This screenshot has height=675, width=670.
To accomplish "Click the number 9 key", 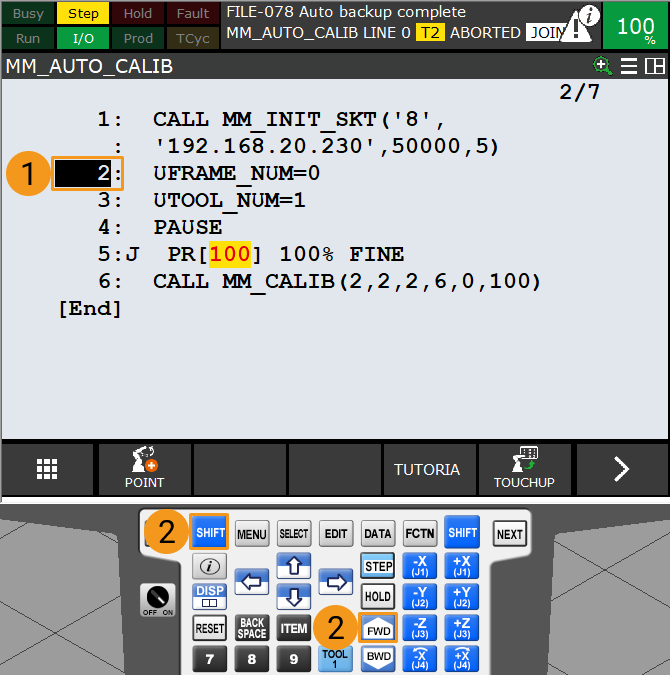I will pos(294,659).
